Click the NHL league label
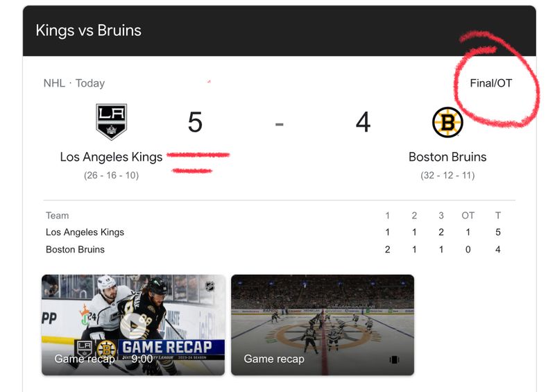This screenshot has width=555, height=392. click(53, 83)
